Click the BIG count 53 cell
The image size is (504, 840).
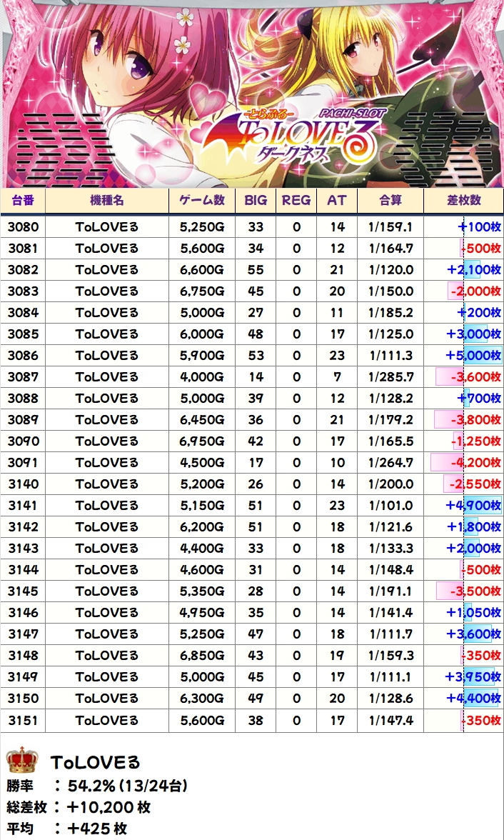coord(256,356)
